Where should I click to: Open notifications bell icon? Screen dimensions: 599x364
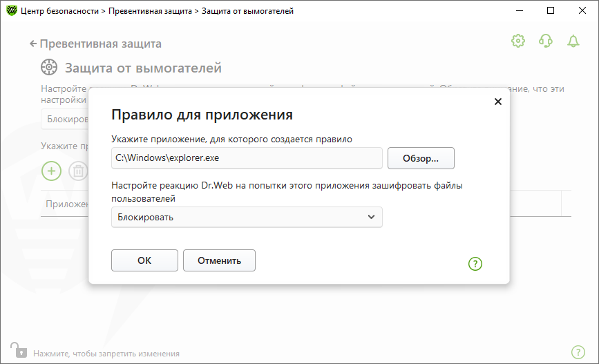[x=573, y=41]
